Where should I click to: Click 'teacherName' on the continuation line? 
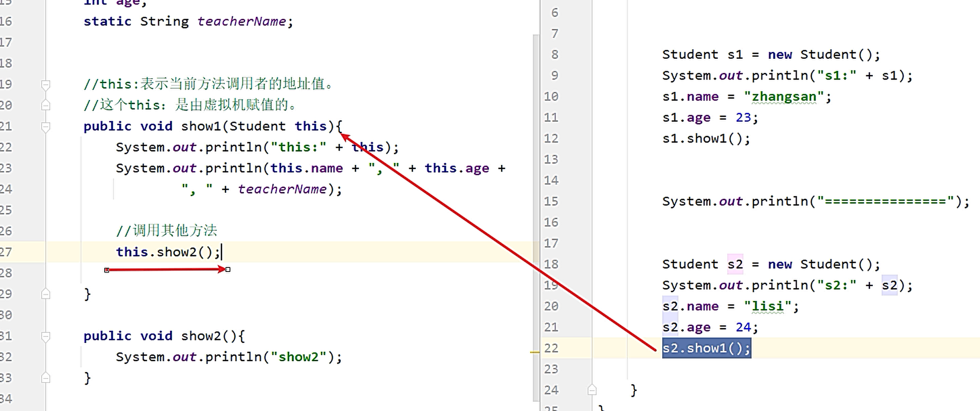[x=282, y=189]
